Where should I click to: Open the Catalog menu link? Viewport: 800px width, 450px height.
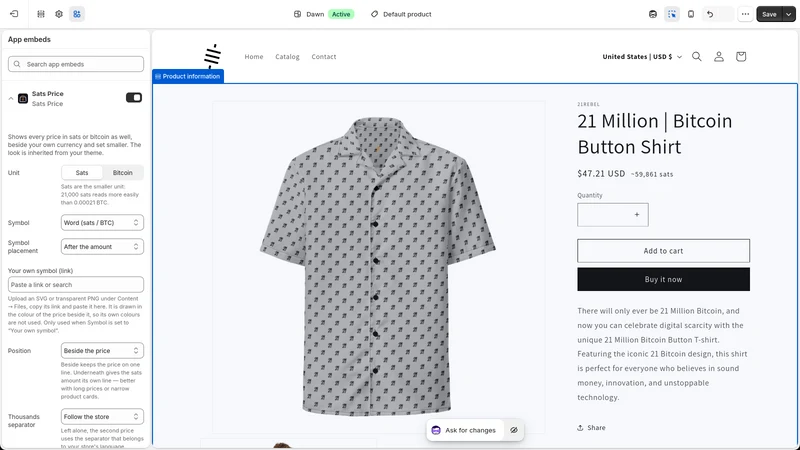click(287, 57)
